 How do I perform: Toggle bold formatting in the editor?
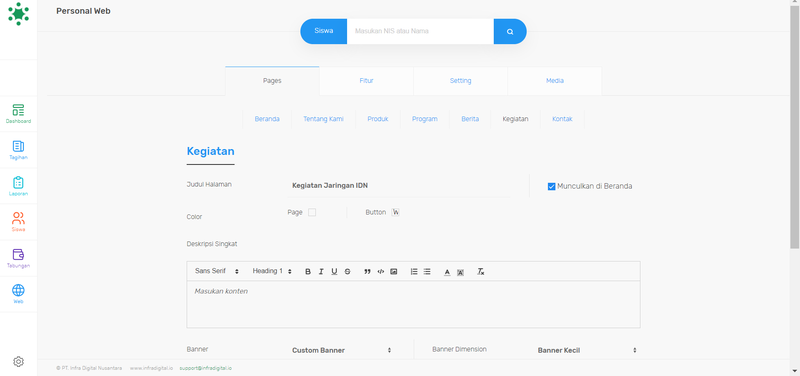pyautogui.click(x=308, y=272)
